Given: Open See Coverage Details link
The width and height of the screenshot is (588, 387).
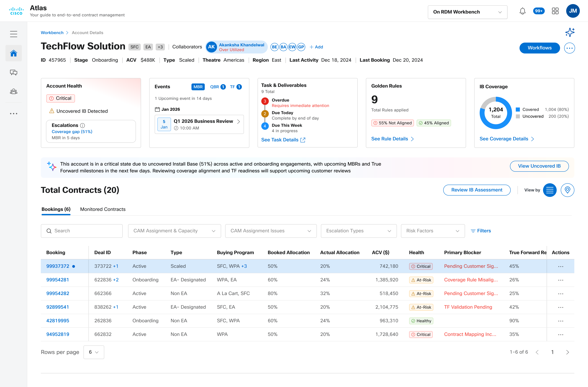Looking at the screenshot, I should coord(507,139).
